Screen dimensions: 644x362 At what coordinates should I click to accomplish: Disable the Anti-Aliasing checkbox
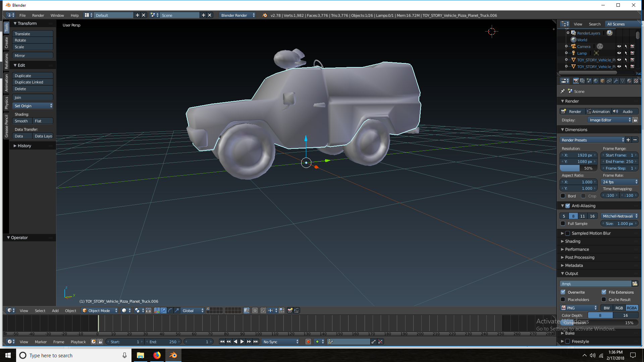point(568,206)
